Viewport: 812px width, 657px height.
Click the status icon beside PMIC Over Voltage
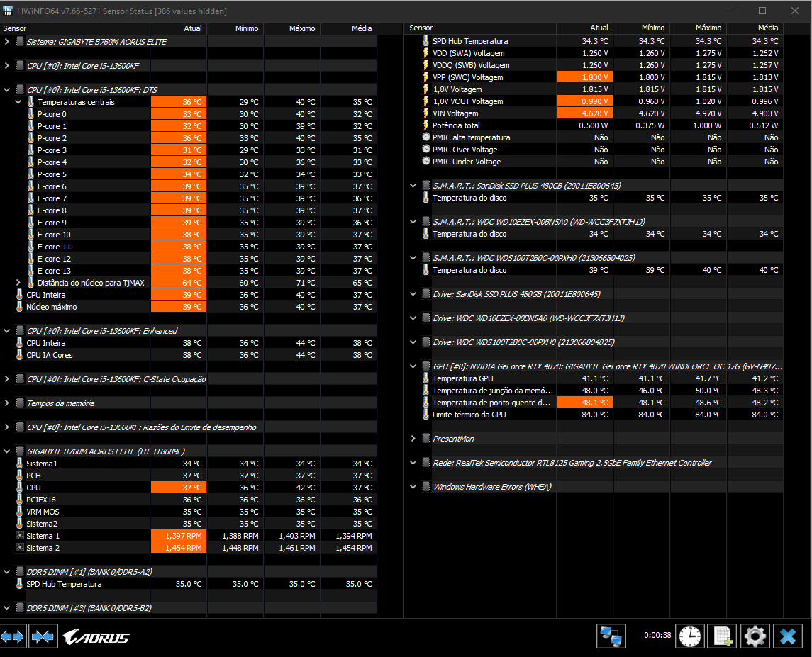(426, 149)
